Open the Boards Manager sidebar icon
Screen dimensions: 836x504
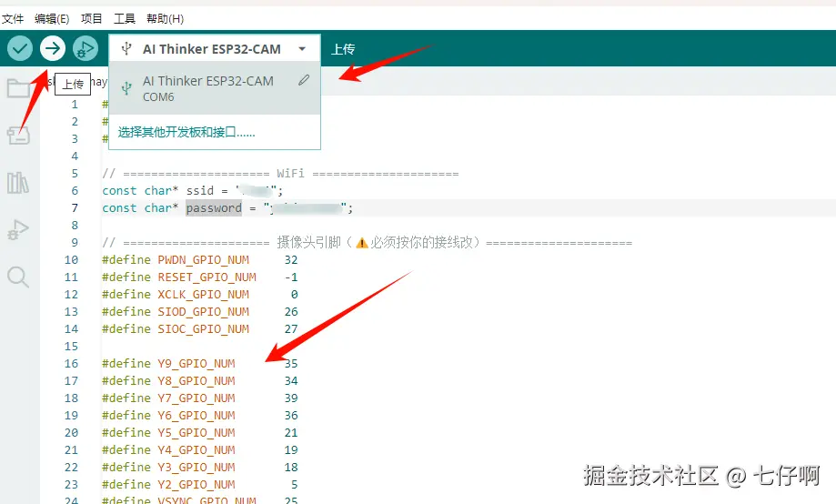point(18,135)
